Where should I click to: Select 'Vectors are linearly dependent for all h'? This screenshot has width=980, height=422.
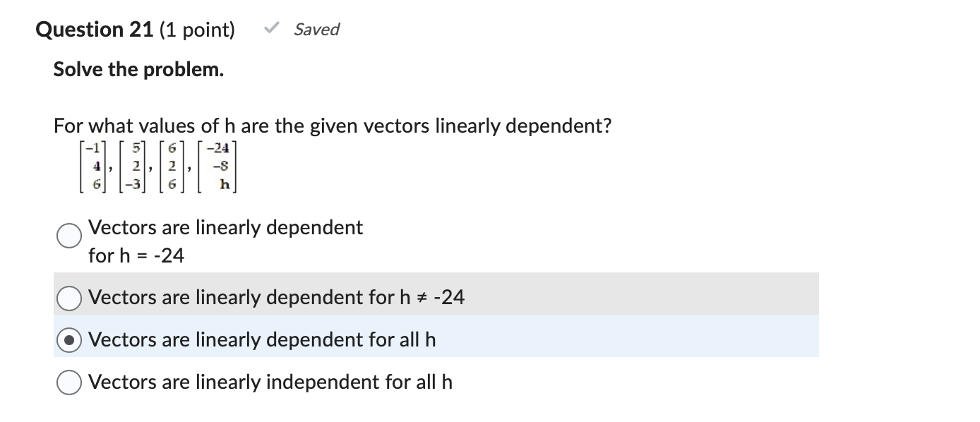pos(68,339)
